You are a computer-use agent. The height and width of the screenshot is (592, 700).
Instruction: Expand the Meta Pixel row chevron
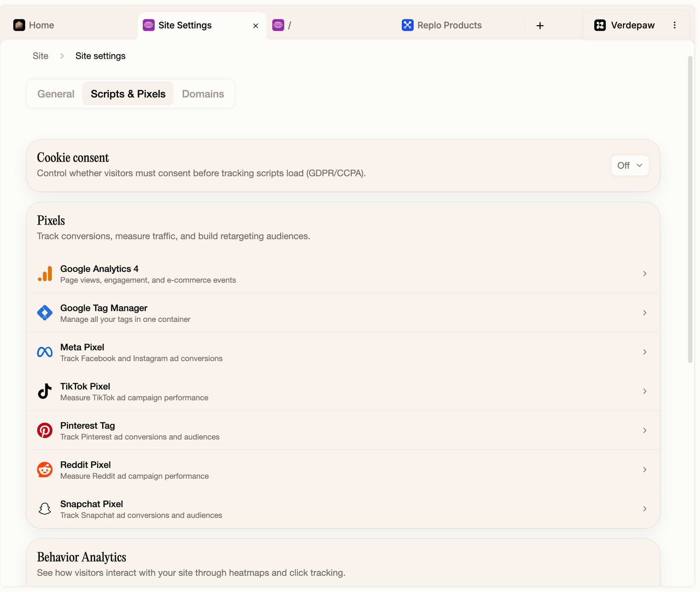[x=645, y=352]
